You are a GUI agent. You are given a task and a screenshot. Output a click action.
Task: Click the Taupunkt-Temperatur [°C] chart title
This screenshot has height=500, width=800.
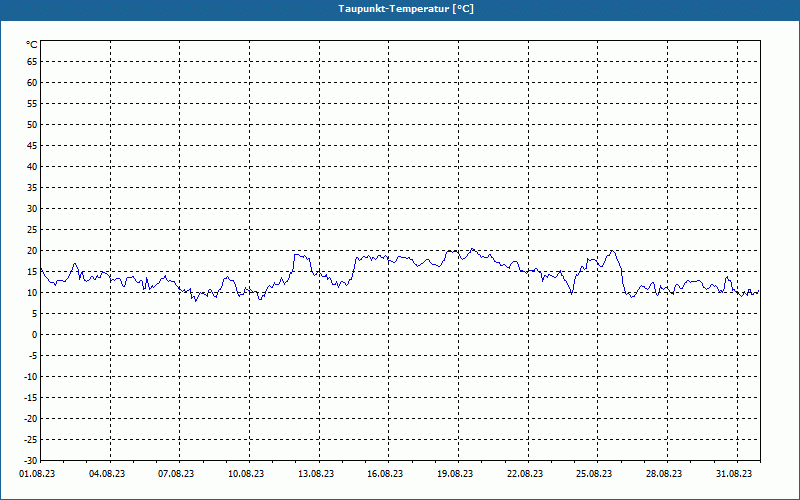406,9
